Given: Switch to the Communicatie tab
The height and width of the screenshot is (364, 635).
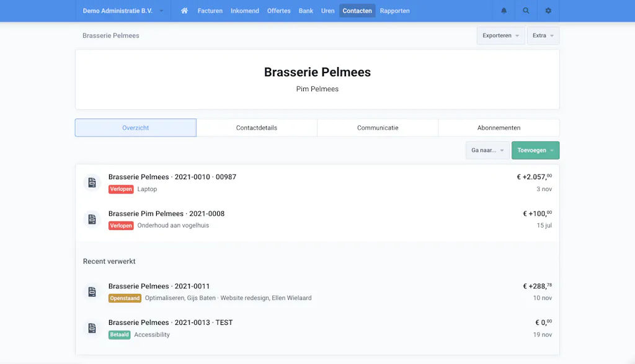Looking at the screenshot, I should (378, 128).
